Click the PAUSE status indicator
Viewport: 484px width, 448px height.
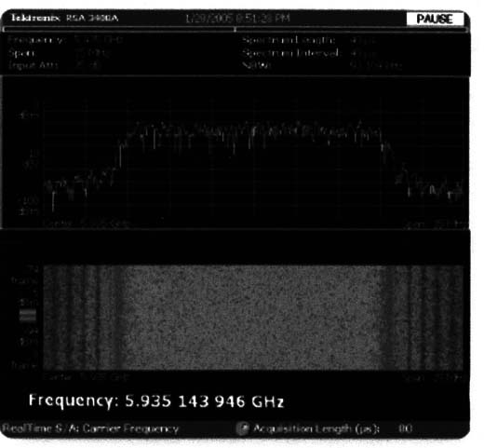click(435, 19)
